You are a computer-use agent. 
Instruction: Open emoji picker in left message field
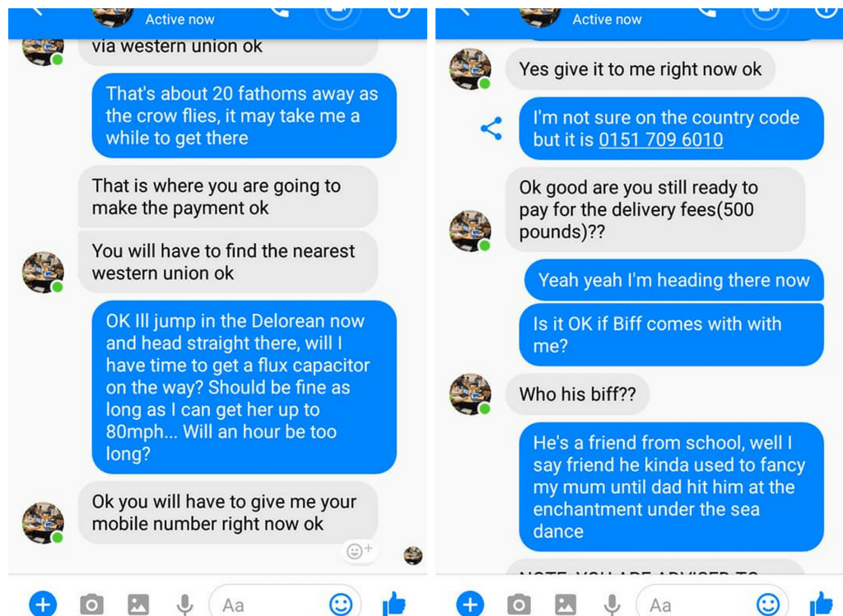(x=341, y=604)
